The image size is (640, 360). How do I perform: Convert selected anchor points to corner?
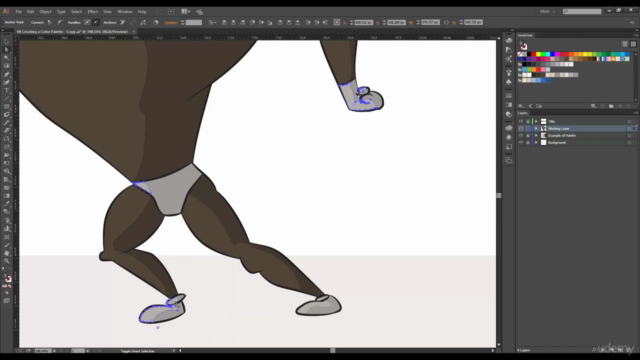(50, 22)
